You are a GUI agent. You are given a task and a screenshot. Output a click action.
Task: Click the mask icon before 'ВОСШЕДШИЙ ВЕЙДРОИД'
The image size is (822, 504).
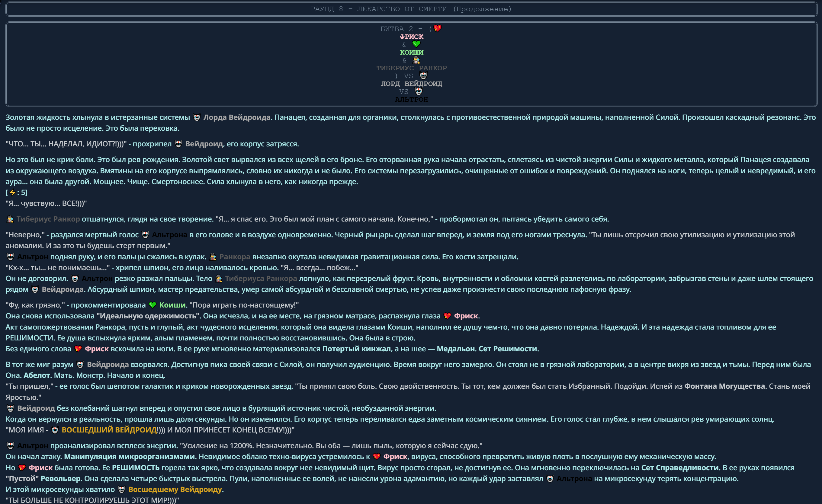(x=55, y=430)
